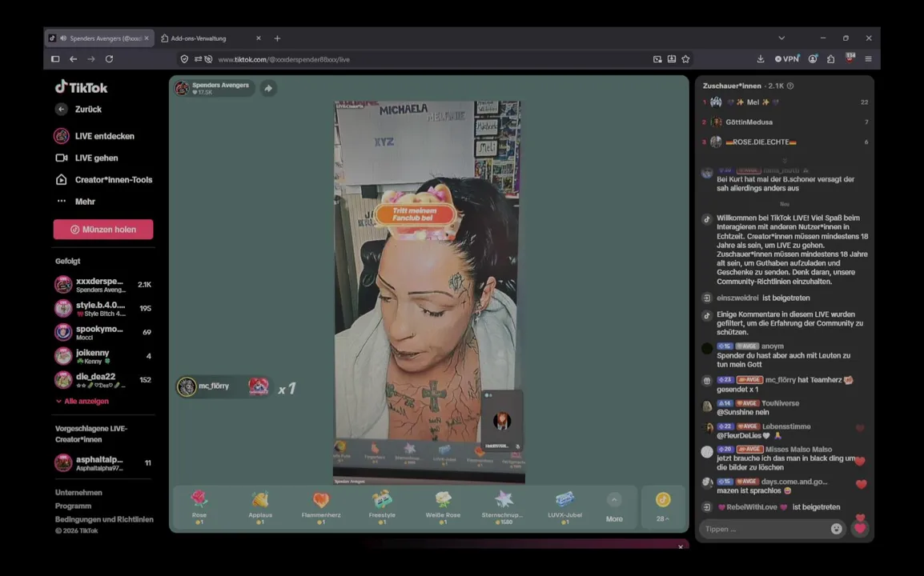924x576 pixels.
Task: Open followed channel xxxderspe...
Action: 103,285
